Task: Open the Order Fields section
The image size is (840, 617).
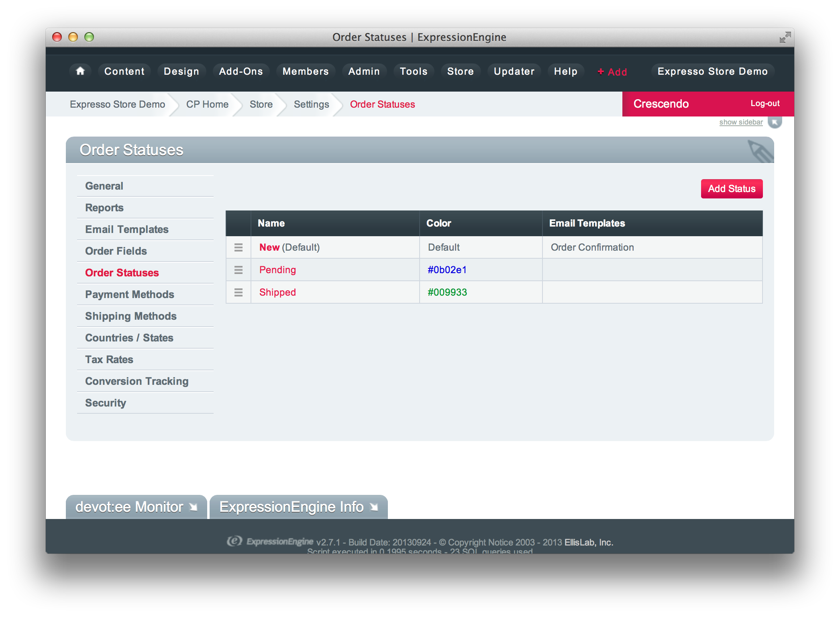Action: pyautogui.click(x=145, y=251)
